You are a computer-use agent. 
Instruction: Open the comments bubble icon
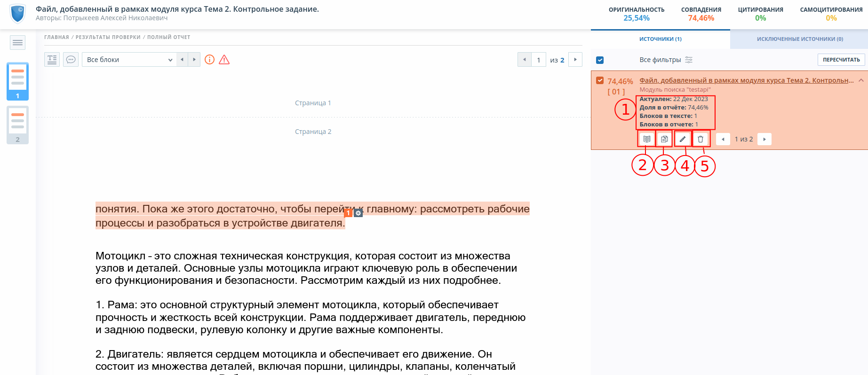coord(71,60)
